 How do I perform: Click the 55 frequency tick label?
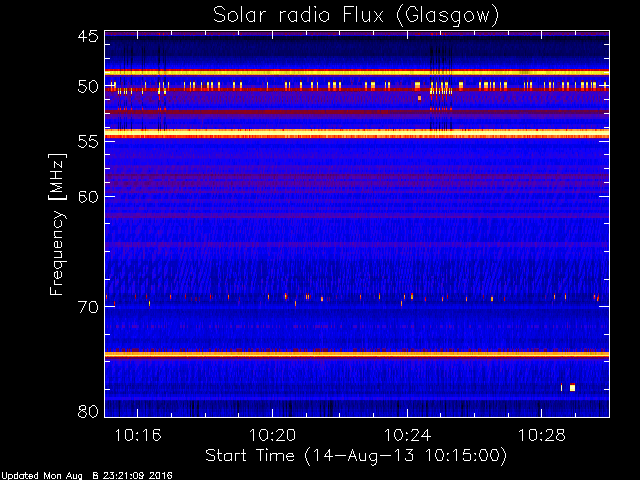pyautogui.click(x=88, y=142)
